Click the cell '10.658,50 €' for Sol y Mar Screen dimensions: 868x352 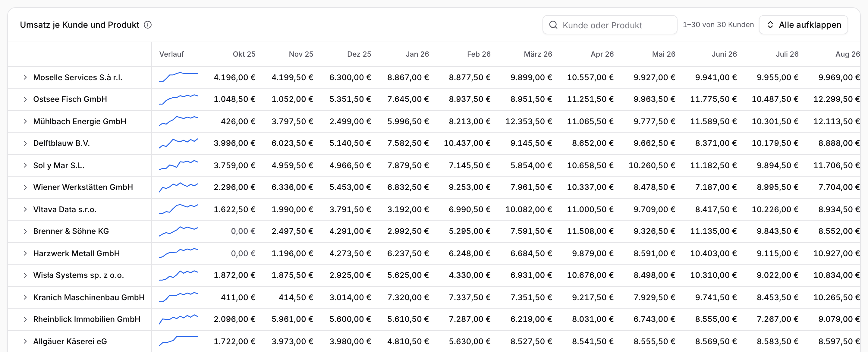click(590, 165)
